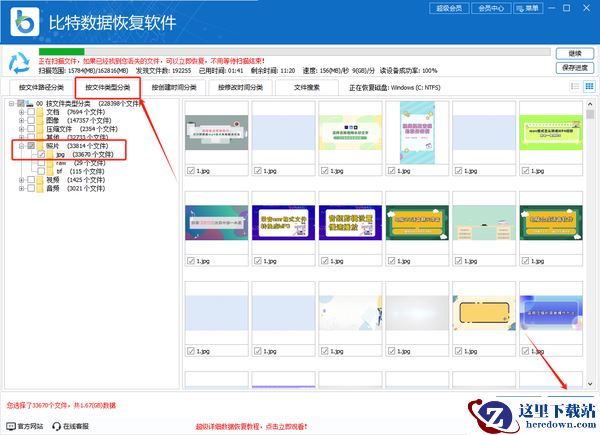Image resolution: width=600 pixels, height=435 pixels.
Task: Select the 音频 (3021 个文件) tree row
Action: pos(75,188)
